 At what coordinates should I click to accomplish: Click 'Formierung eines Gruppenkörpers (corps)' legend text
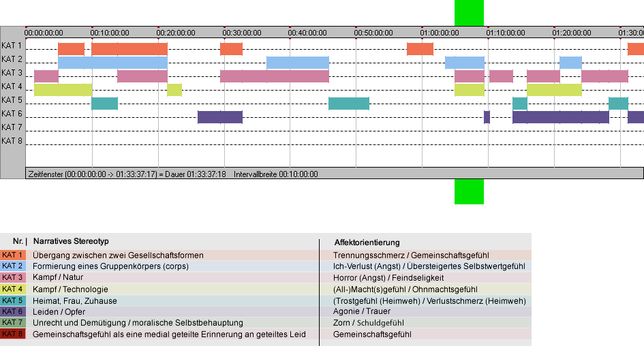pos(110,266)
